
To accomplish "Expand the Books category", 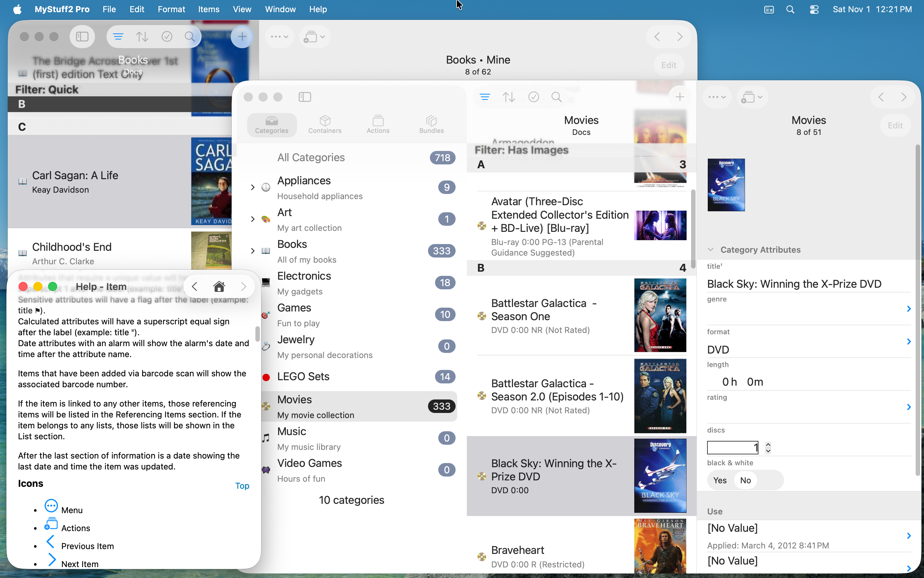I will click(252, 251).
